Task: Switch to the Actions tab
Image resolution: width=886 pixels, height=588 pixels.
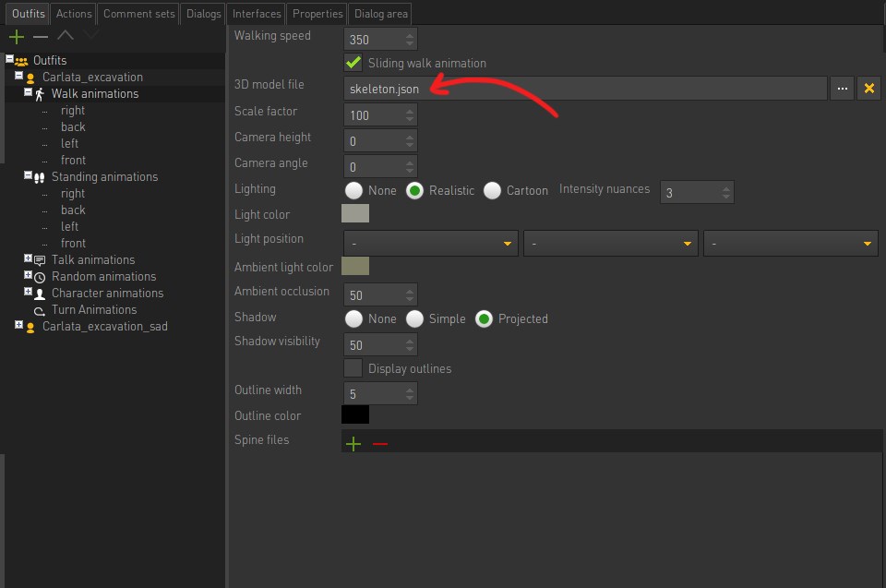Action: pyautogui.click(x=74, y=14)
